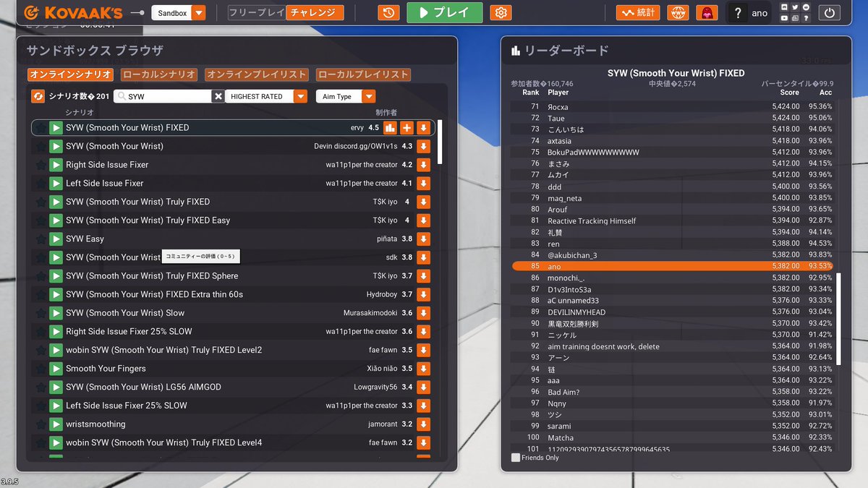Play SYW (Smooth Your Wrist) FIXED scenario
This screenshot has height=488, width=868.
tap(56, 128)
